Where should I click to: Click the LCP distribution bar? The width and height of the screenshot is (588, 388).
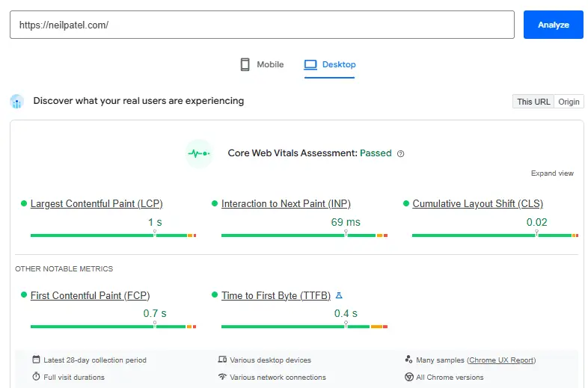(113, 235)
